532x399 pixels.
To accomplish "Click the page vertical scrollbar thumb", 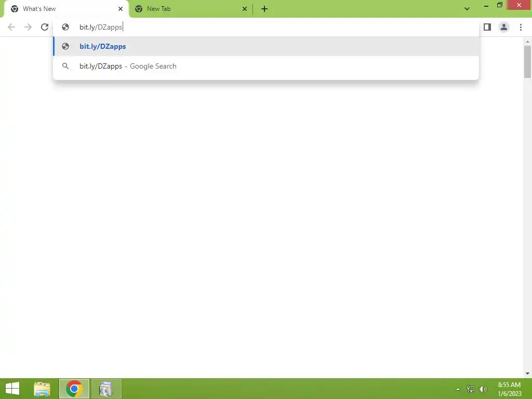I will [x=527, y=62].
